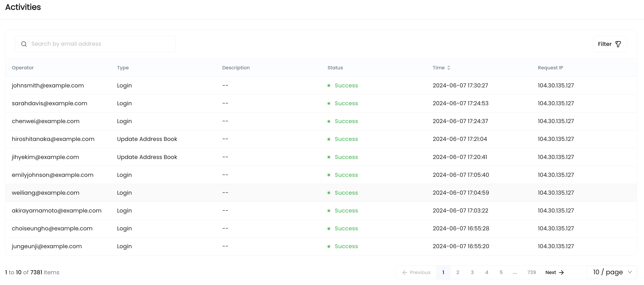Click time 2024-06-07 17:30:27
This screenshot has height=285, width=644.
pyautogui.click(x=460, y=86)
